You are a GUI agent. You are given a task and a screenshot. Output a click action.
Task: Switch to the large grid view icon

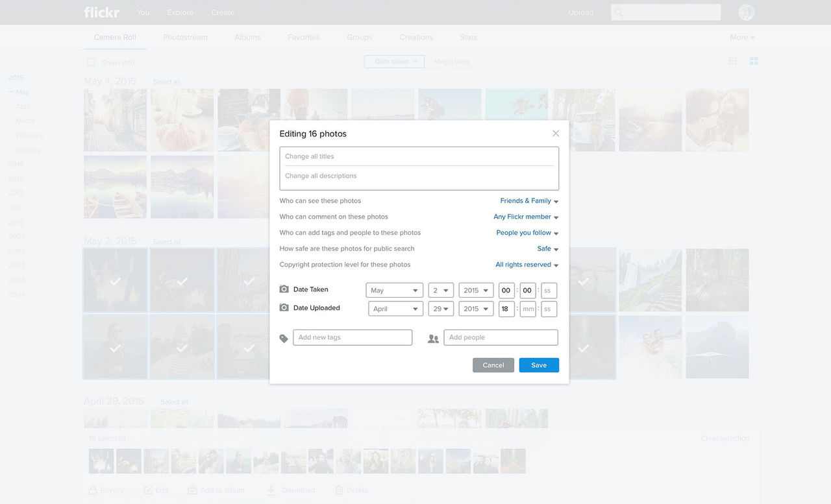[x=754, y=61]
